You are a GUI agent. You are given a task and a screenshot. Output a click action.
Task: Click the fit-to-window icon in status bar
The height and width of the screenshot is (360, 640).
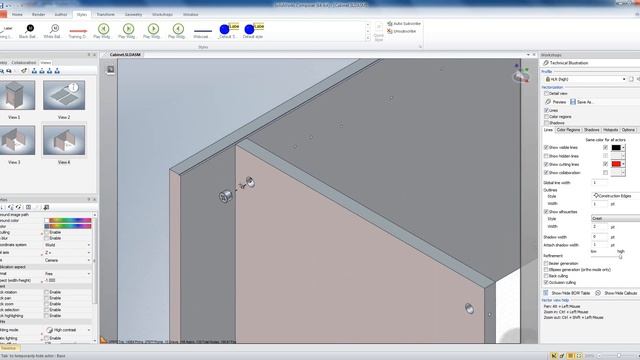tap(579, 356)
